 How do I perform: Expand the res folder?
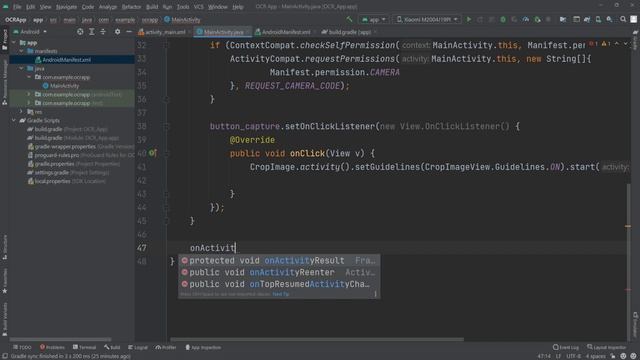tap(22, 111)
